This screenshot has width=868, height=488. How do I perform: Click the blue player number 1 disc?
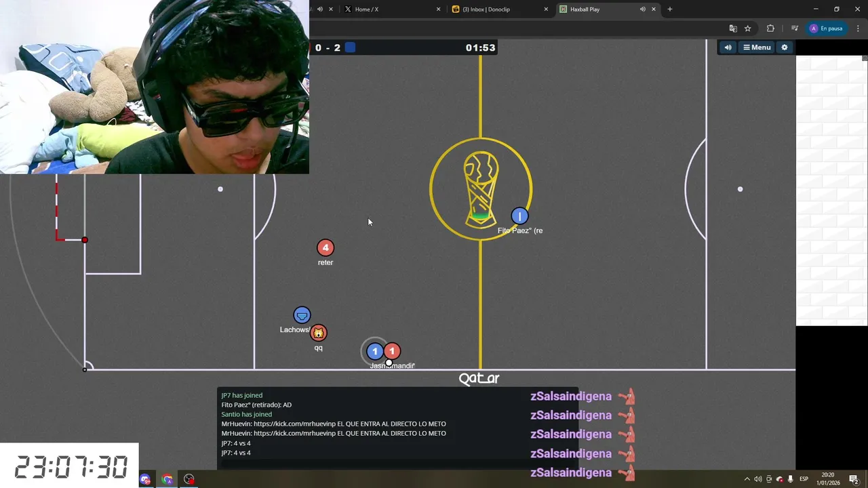pyautogui.click(x=374, y=351)
